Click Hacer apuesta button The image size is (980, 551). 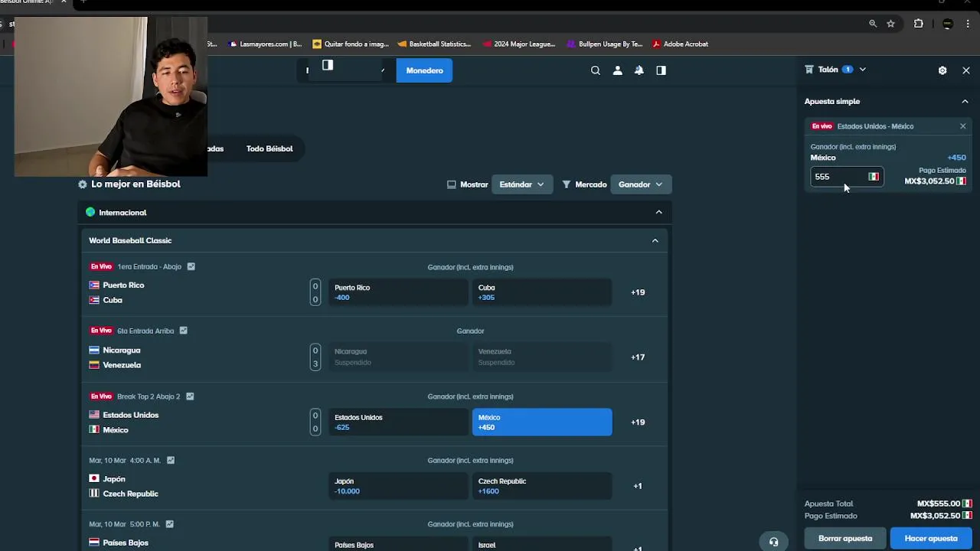(x=931, y=539)
